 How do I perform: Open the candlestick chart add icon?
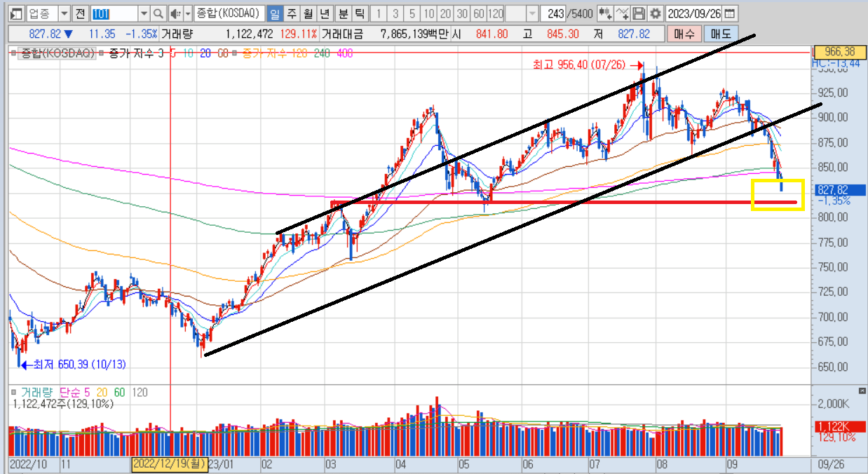pyautogui.click(x=604, y=13)
